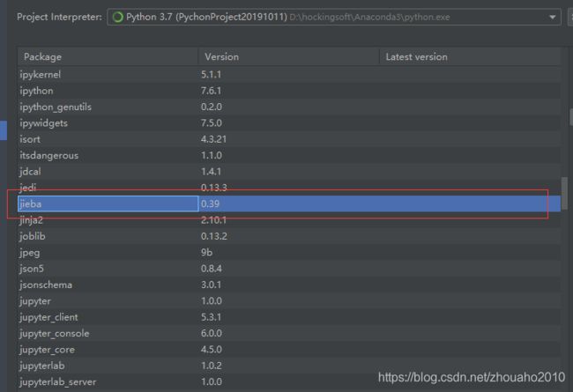Image resolution: width=573 pixels, height=392 pixels.
Task: Select the ipython package row
Action: click(288, 91)
